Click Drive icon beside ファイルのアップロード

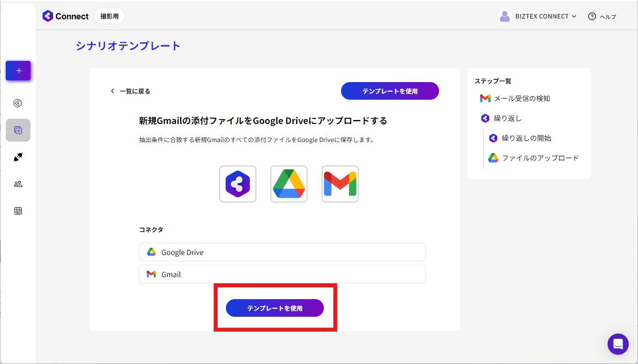point(493,158)
